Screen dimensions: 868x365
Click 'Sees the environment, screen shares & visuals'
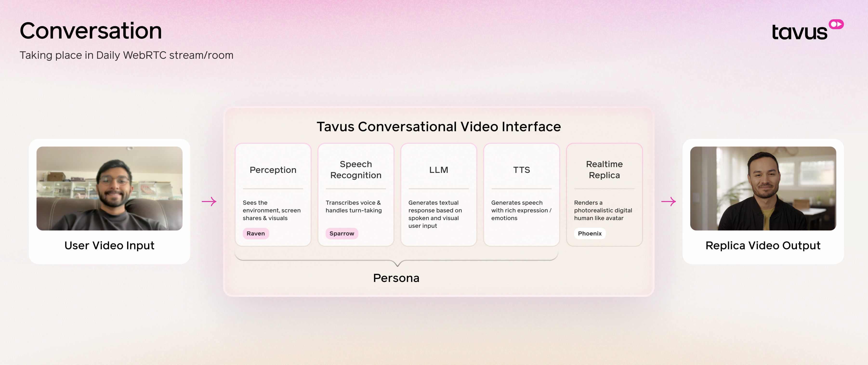click(272, 210)
